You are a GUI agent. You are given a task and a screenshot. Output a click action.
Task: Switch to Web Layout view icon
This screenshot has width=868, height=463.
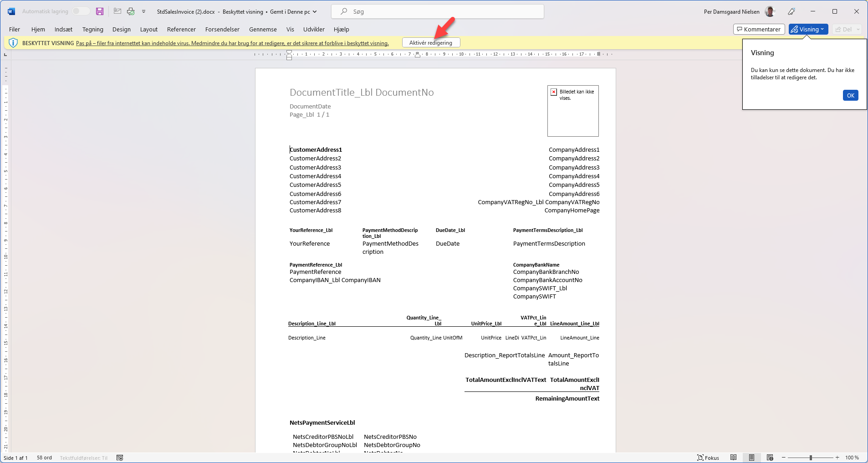click(x=770, y=458)
